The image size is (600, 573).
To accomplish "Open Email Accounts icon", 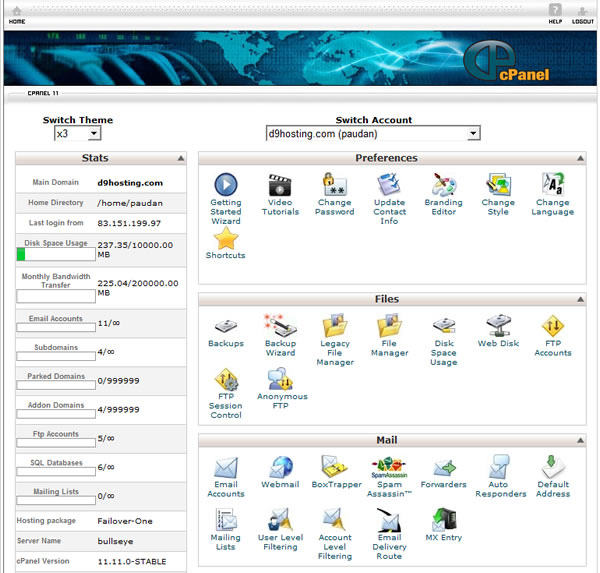I will tap(226, 467).
